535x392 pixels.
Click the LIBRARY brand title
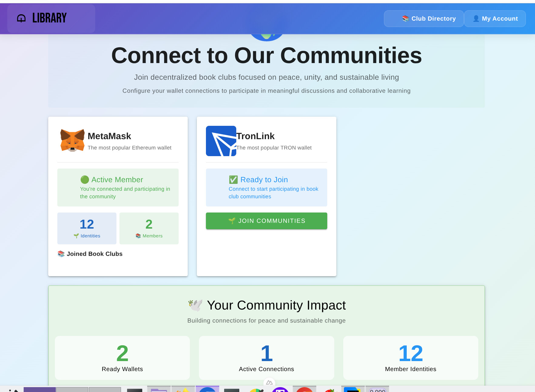pos(49,18)
